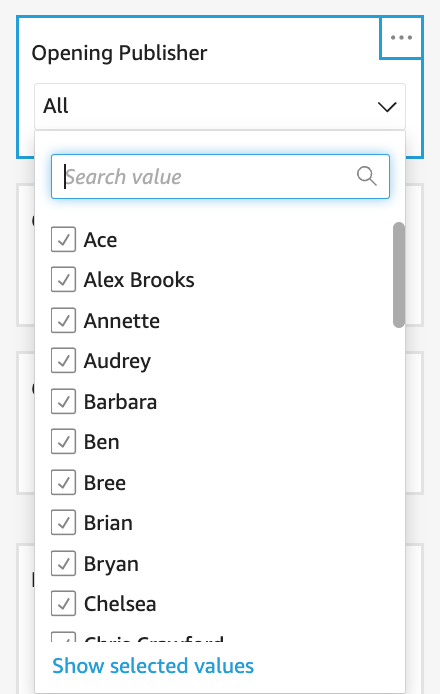Select the Chelsea list label
Viewport: 440px width, 694px height.
click(x=120, y=604)
